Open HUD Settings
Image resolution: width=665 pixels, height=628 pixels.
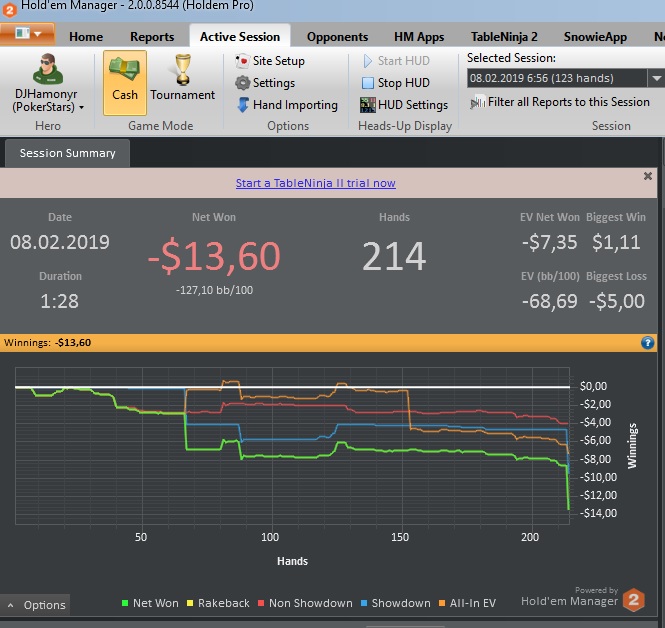tap(404, 105)
